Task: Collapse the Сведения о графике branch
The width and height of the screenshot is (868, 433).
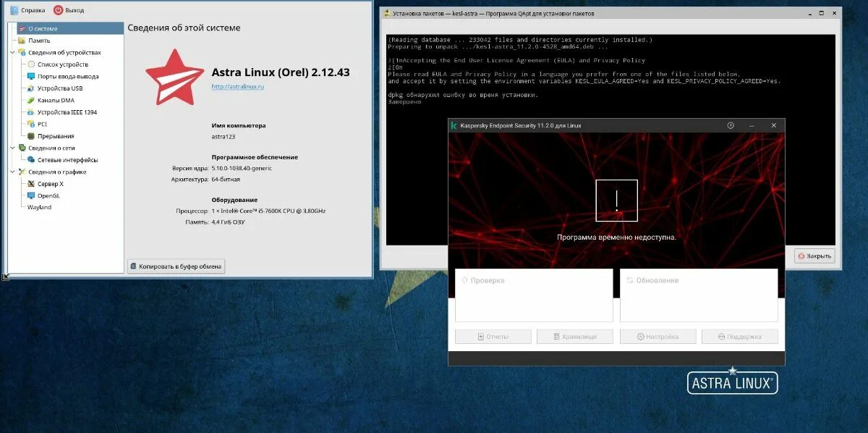Action: (12, 172)
